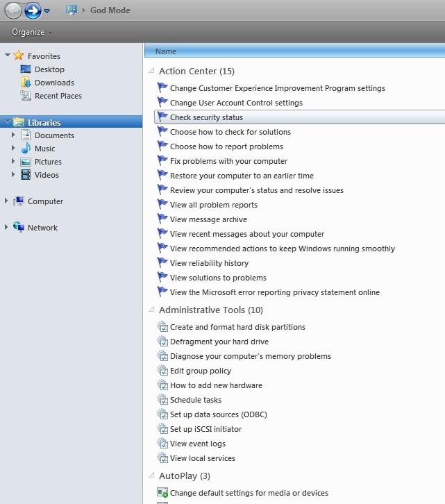Click the Forward navigation arrow button
The height and width of the screenshot is (504, 445).
pyautogui.click(x=33, y=10)
